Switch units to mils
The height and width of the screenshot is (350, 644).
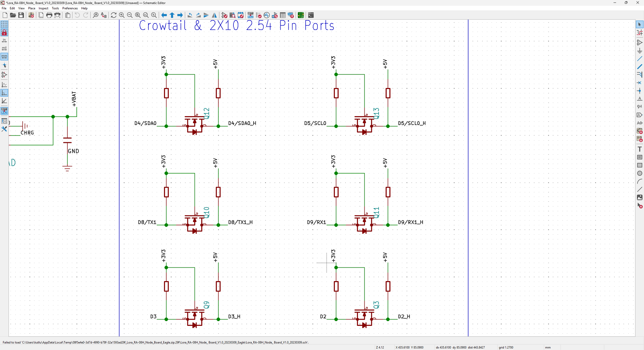(x=4, y=49)
